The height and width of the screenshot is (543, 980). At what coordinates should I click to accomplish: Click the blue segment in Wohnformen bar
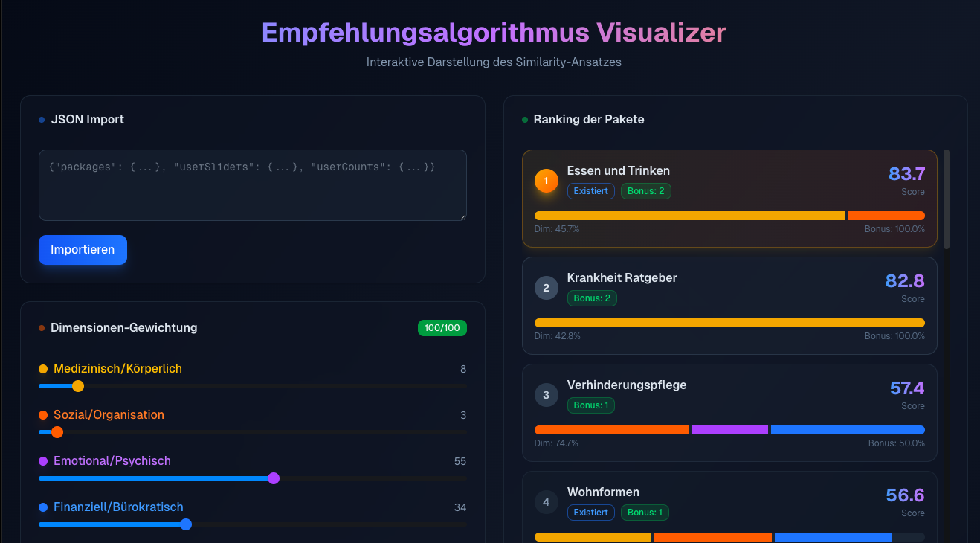coord(832,537)
